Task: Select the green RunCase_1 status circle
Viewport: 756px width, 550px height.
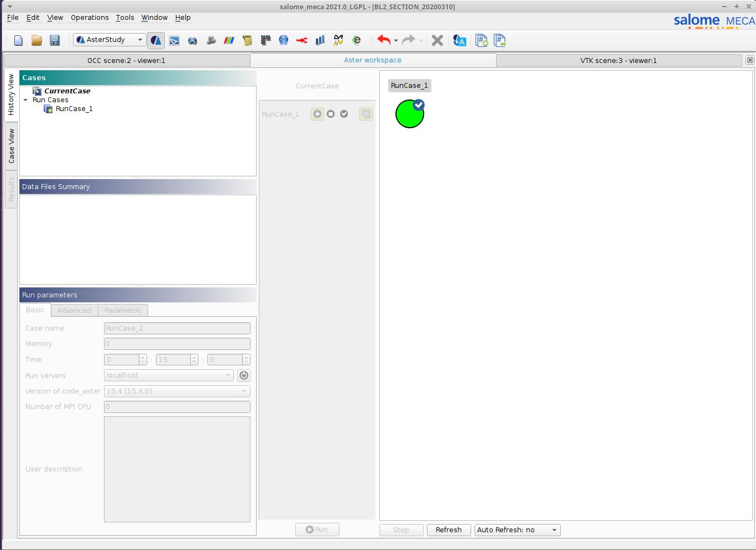Action: click(x=410, y=113)
